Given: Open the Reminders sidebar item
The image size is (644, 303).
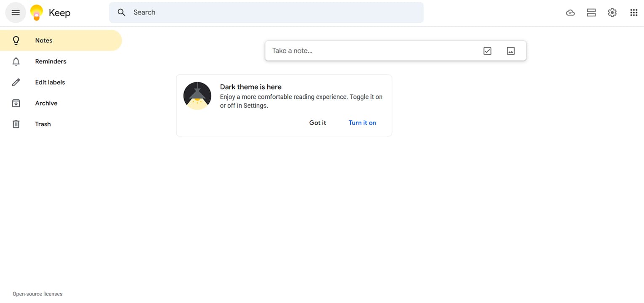Looking at the screenshot, I should pos(61,61).
